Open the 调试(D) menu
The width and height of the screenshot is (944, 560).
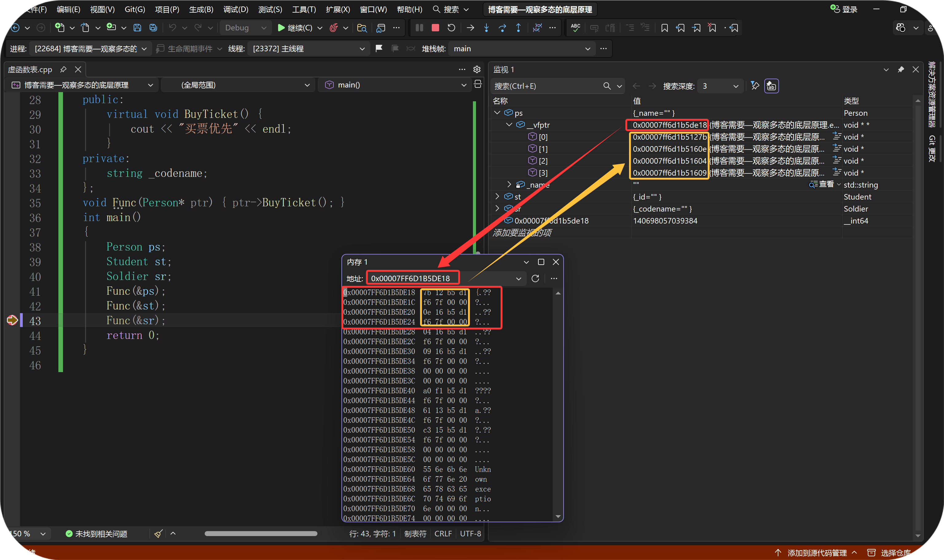[x=236, y=10]
